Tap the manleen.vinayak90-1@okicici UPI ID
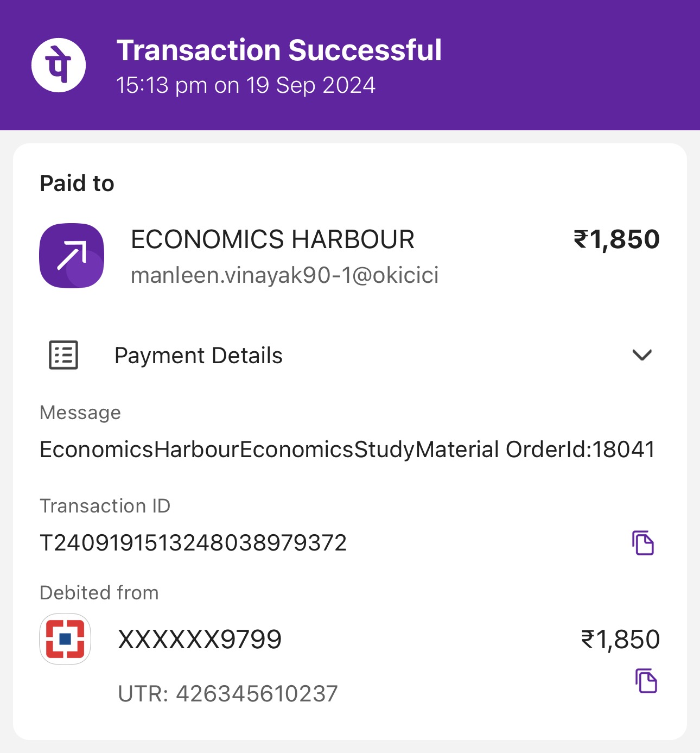Viewport: 700px width, 753px height. click(x=284, y=275)
